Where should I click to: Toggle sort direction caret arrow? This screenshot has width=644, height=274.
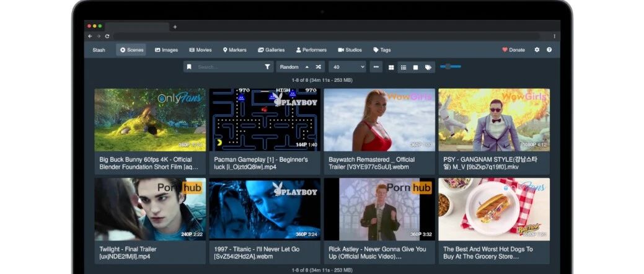coord(307,67)
